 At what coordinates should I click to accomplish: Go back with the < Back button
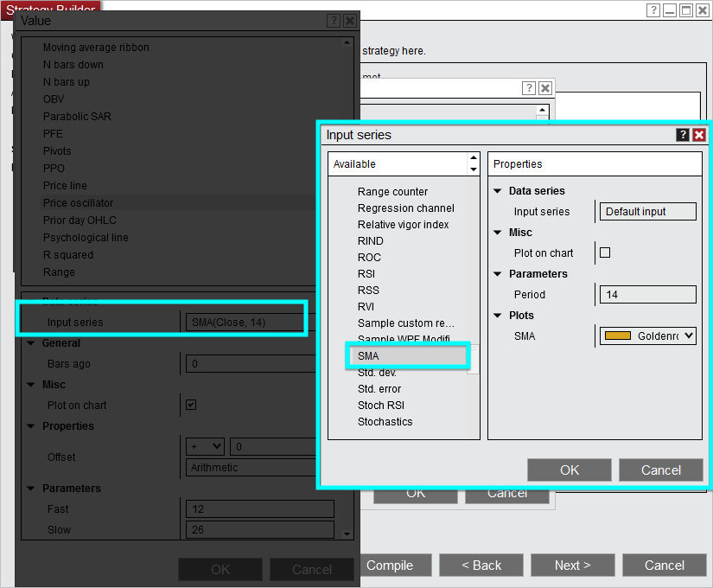coord(481,566)
